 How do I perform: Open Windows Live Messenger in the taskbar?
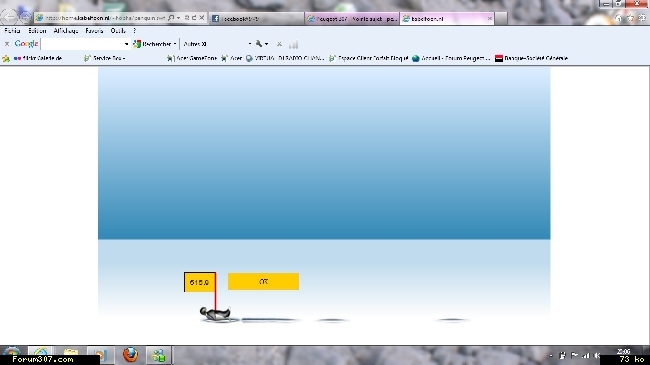pos(158,355)
